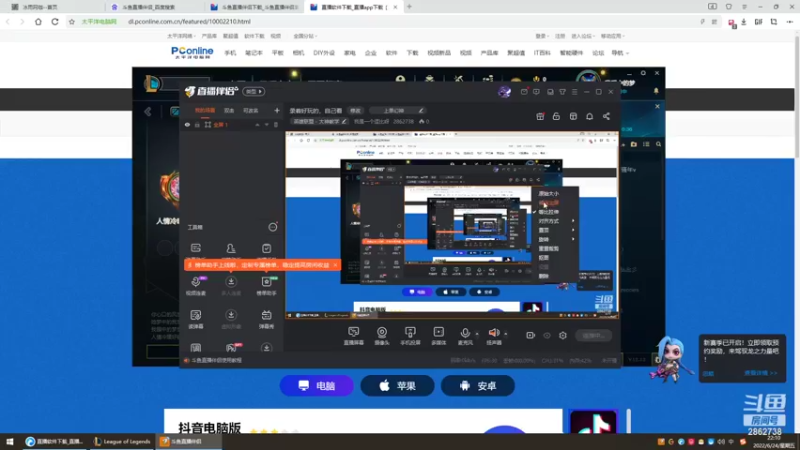This screenshot has width=800, height=450.
Task: Click the 苹果 download button
Action: point(397,386)
